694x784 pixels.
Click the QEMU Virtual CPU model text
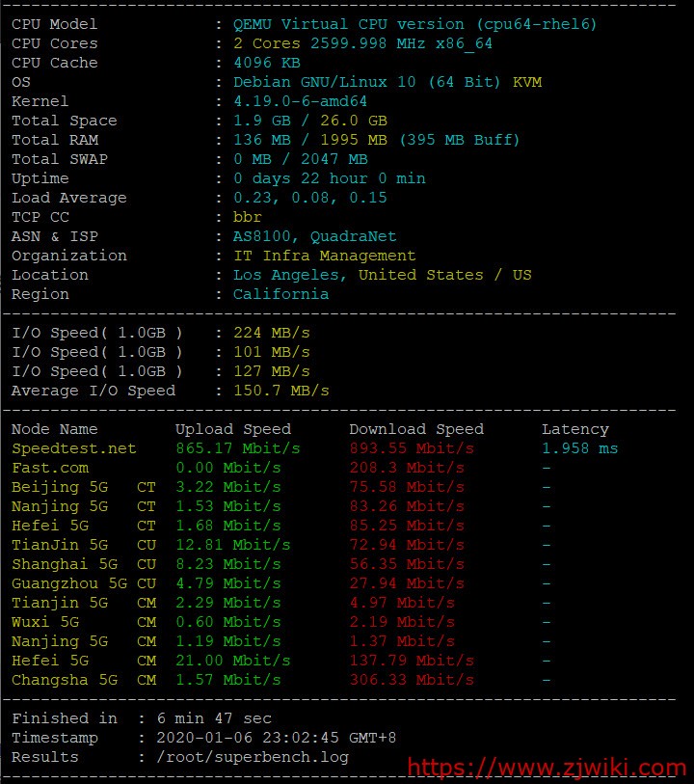[x=414, y=24]
